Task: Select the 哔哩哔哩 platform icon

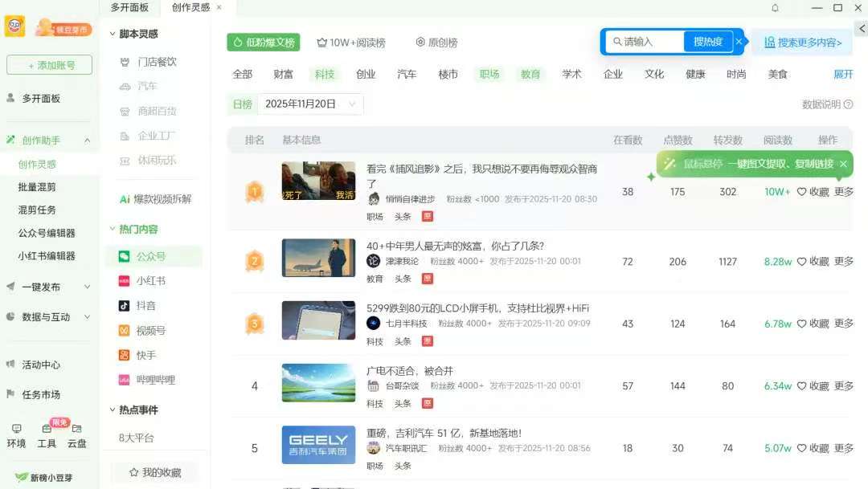Action: pyautogui.click(x=124, y=380)
